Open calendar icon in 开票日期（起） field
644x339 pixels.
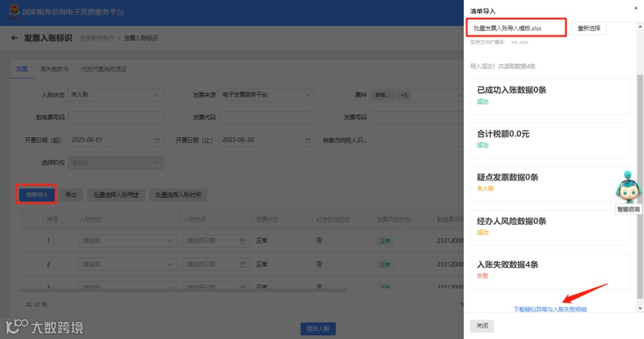[157, 140]
